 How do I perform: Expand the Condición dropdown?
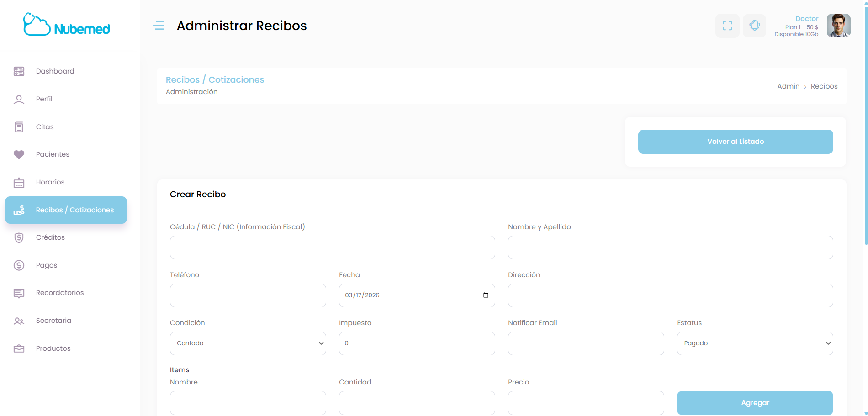click(248, 343)
